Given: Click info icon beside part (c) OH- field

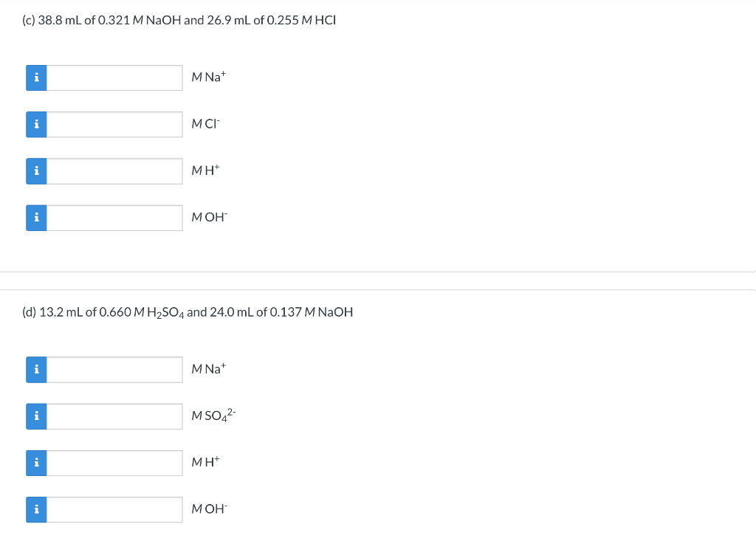Looking at the screenshot, I should [x=36, y=218].
